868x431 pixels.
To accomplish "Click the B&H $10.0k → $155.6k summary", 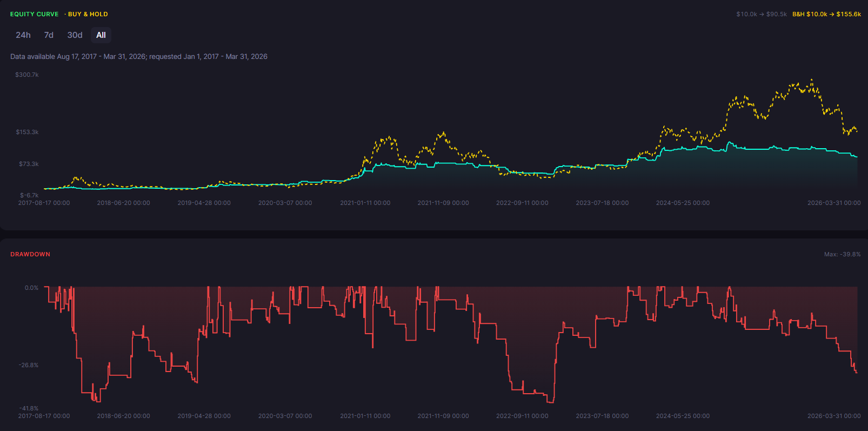I will pos(827,14).
